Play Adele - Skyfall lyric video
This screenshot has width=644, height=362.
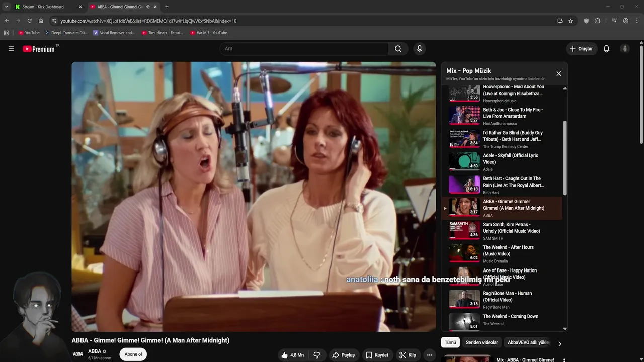click(502, 162)
